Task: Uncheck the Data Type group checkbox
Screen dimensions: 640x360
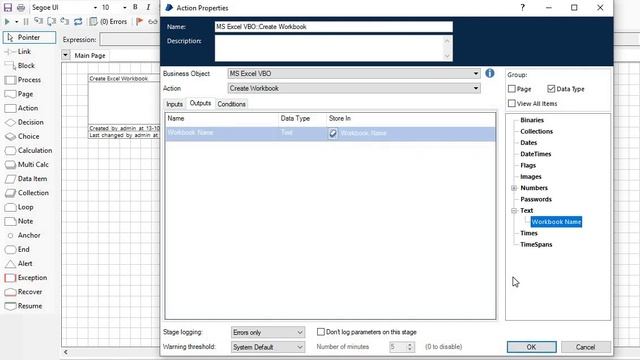Action: point(551,89)
